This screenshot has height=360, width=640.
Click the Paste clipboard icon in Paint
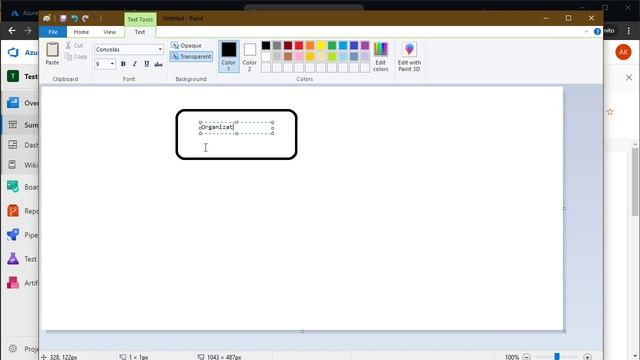click(52, 50)
